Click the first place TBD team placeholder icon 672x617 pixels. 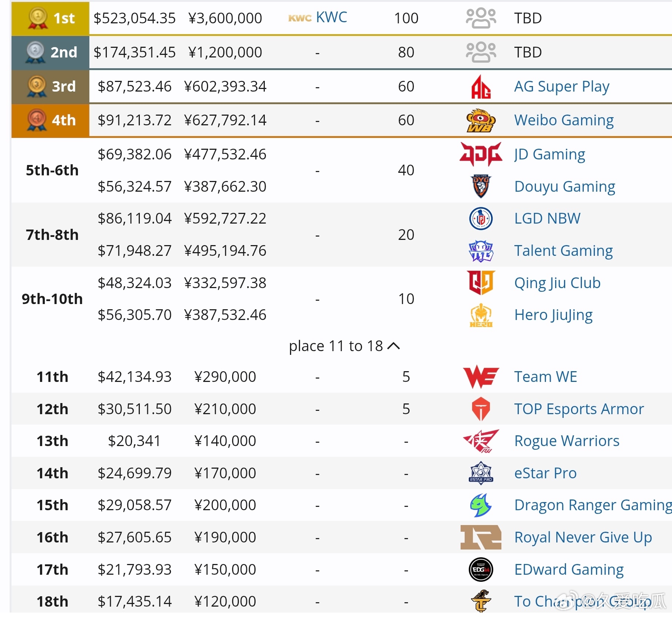481,18
